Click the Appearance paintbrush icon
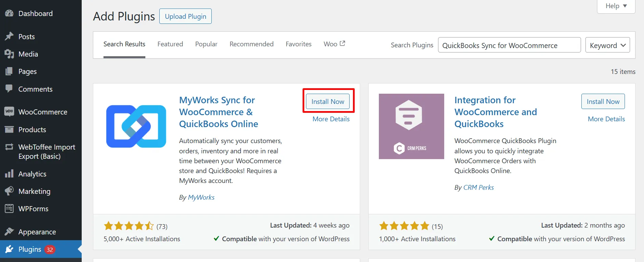Viewport: 644px width, 262px height. 9,232
